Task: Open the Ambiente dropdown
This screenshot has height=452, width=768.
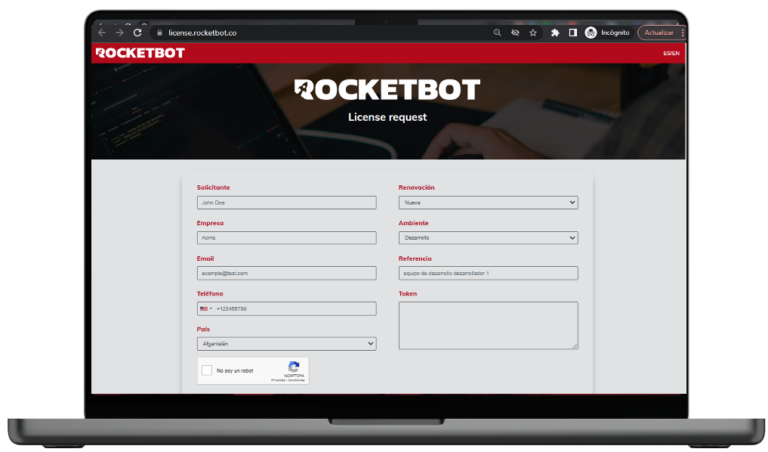Action: point(488,238)
